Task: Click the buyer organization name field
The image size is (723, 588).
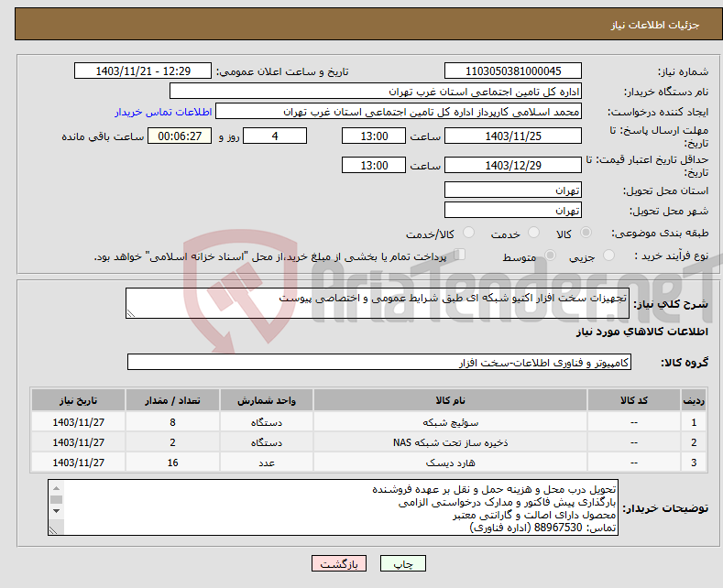Action: (376, 92)
